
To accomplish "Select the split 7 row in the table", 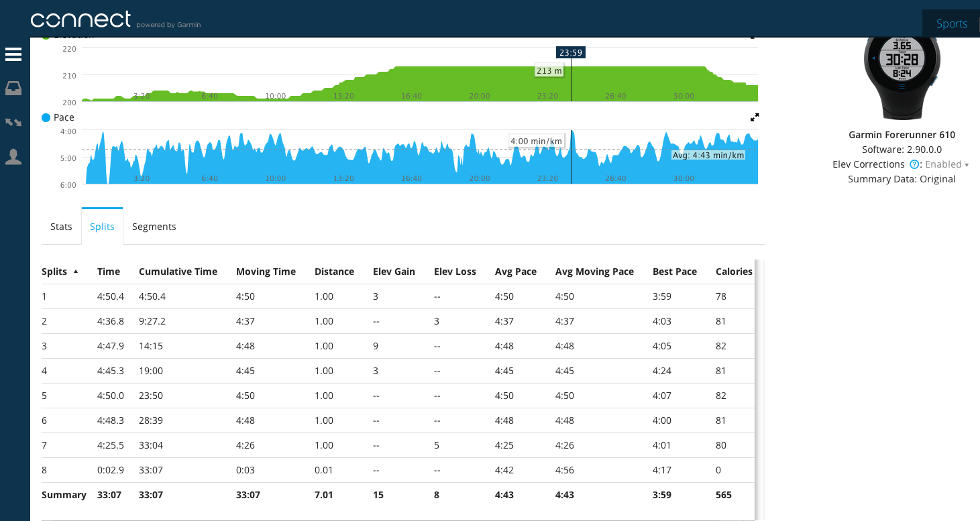I will click(396, 445).
